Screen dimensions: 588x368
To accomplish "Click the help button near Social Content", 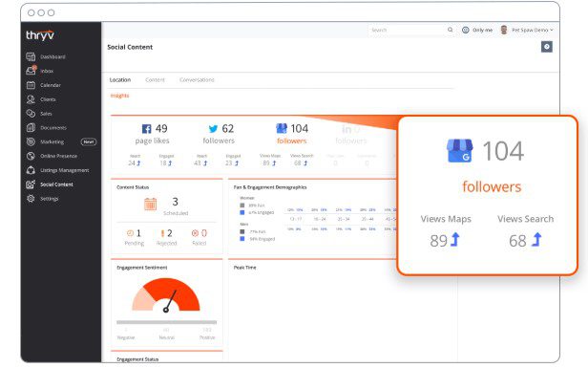I will pos(546,47).
